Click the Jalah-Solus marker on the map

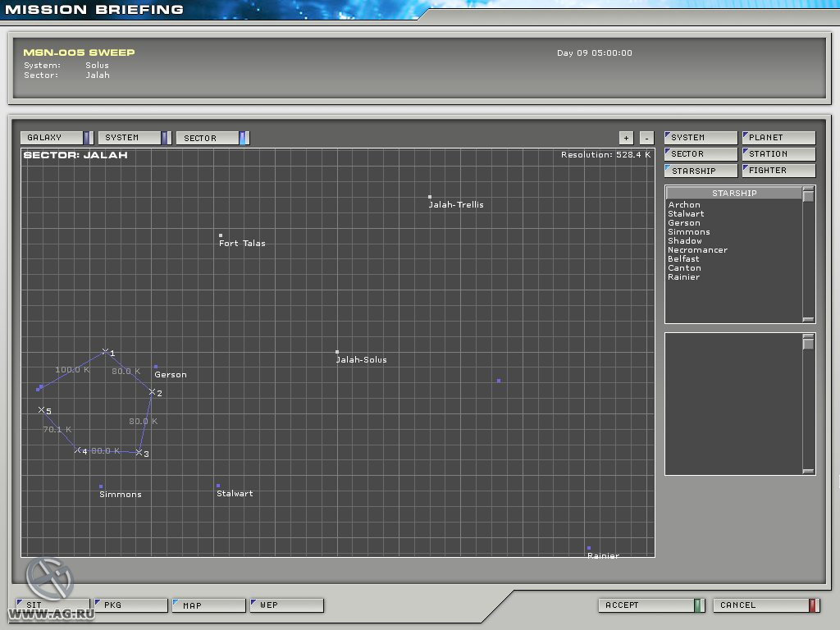tap(337, 352)
